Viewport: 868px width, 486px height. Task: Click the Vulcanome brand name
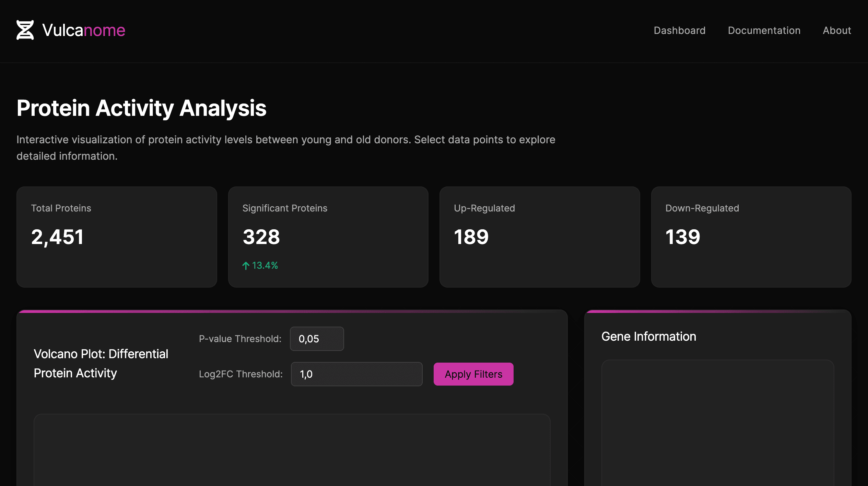84,30
